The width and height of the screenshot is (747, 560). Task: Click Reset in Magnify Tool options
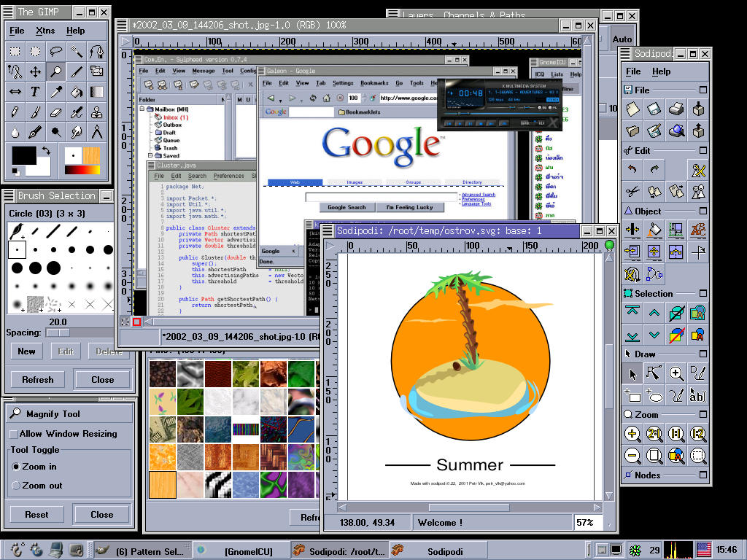pos(36,514)
